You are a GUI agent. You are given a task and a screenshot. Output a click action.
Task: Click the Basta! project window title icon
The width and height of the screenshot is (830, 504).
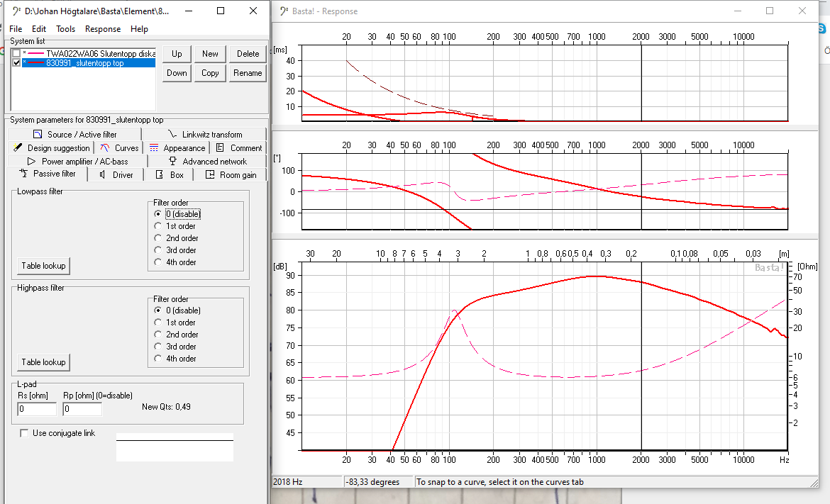click(17, 11)
